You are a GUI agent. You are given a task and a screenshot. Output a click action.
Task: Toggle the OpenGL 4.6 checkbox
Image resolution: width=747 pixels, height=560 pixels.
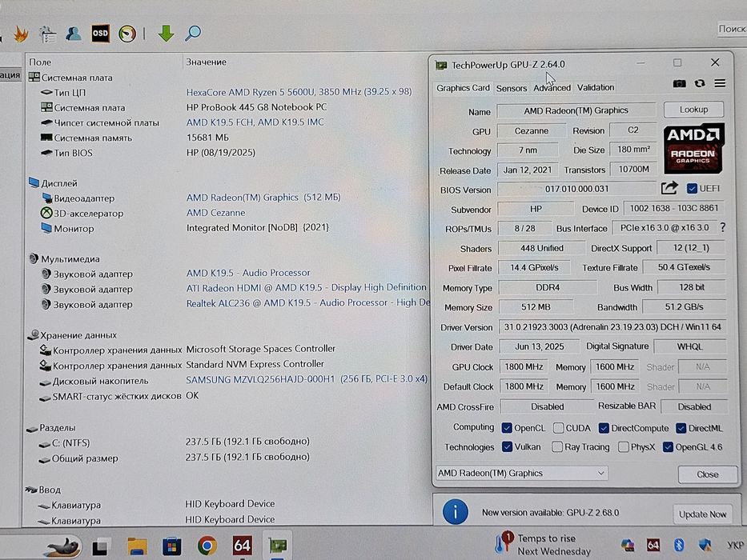pyautogui.click(x=668, y=446)
